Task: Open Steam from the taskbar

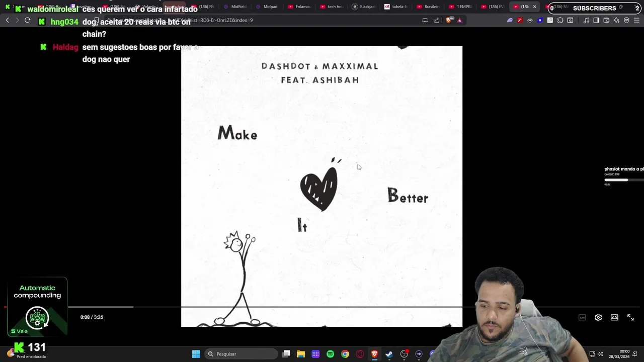Action: pos(389,354)
